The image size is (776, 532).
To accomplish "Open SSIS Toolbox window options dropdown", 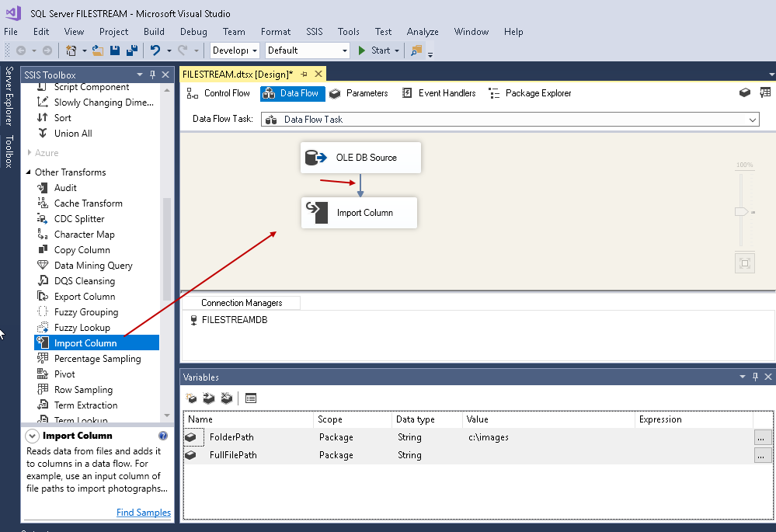I will coord(140,75).
